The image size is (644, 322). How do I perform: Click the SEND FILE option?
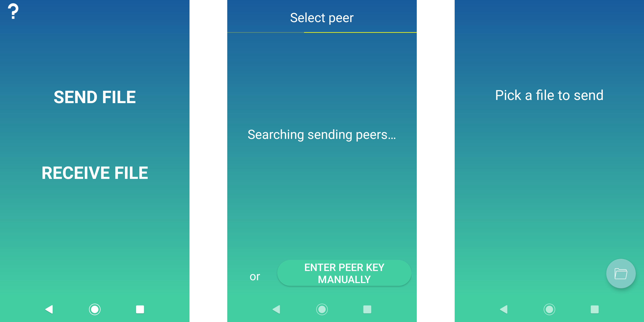point(94,97)
